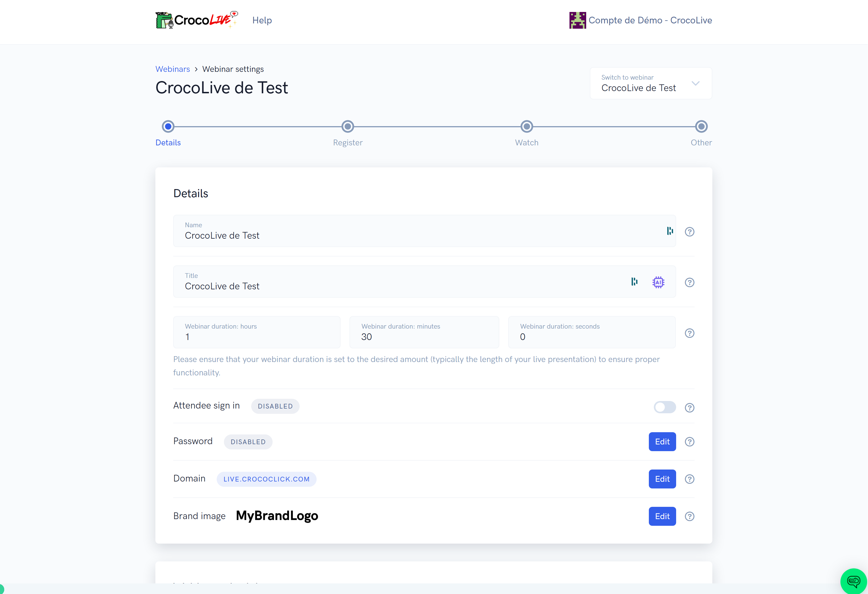Image resolution: width=868 pixels, height=594 pixels.
Task: Enable the Attendee sign in toggle
Action: [664, 407]
